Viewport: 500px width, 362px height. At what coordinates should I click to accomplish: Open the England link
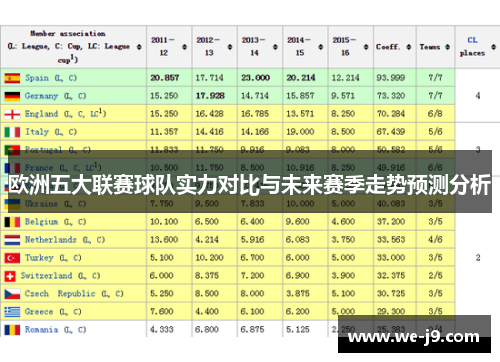pos(41,114)
